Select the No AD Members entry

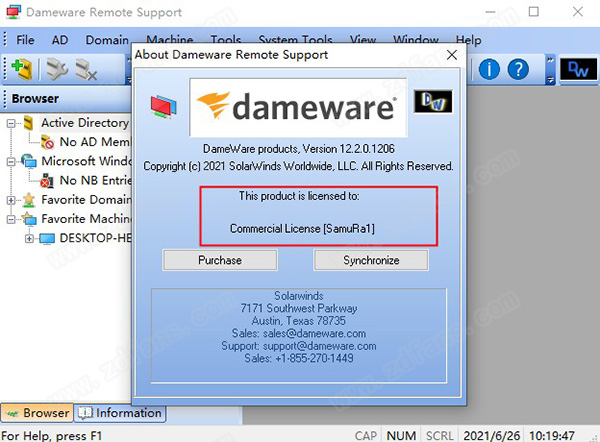pyautogui.click(x=95, y=142)
